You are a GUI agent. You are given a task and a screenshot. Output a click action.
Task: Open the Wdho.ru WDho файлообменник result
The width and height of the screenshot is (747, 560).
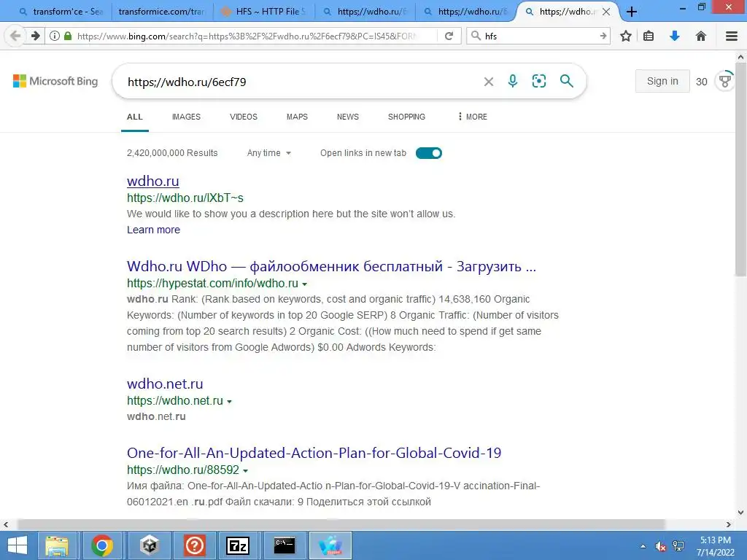tap(332, 266)
